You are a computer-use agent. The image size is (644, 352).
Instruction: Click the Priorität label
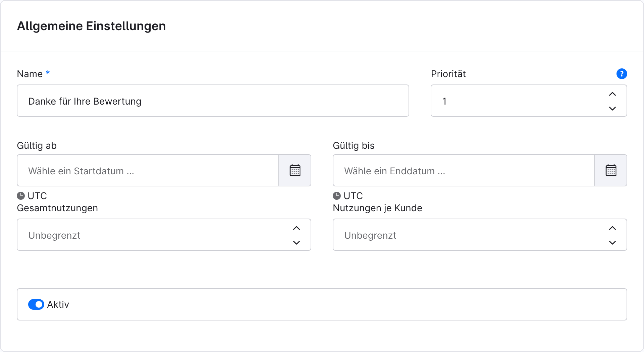[448, 74]
